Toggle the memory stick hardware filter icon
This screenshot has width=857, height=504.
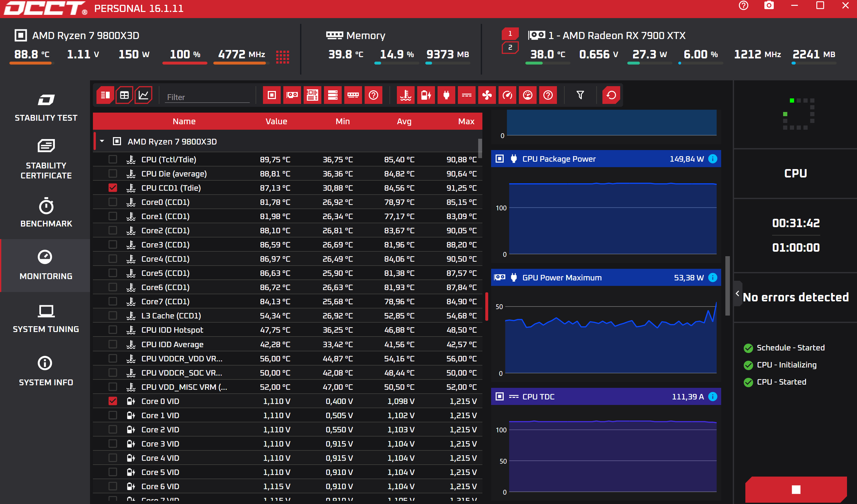[353, 95]
